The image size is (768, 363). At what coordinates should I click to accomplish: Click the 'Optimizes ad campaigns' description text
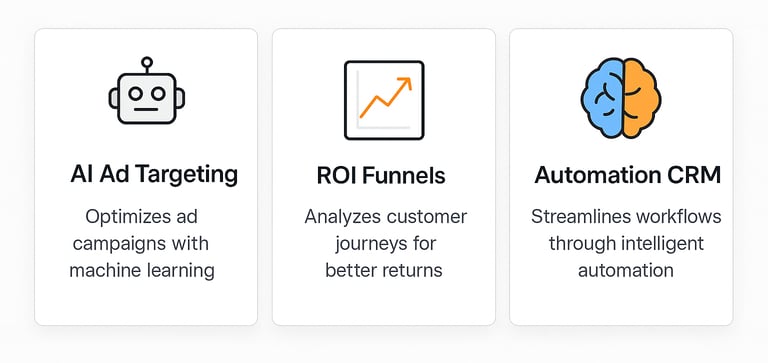[142, 243]
